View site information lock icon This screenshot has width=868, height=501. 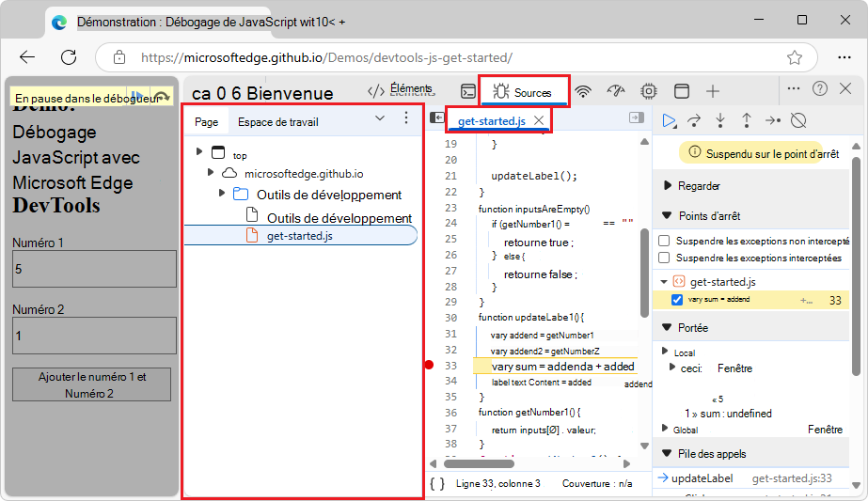coord(119,57)
